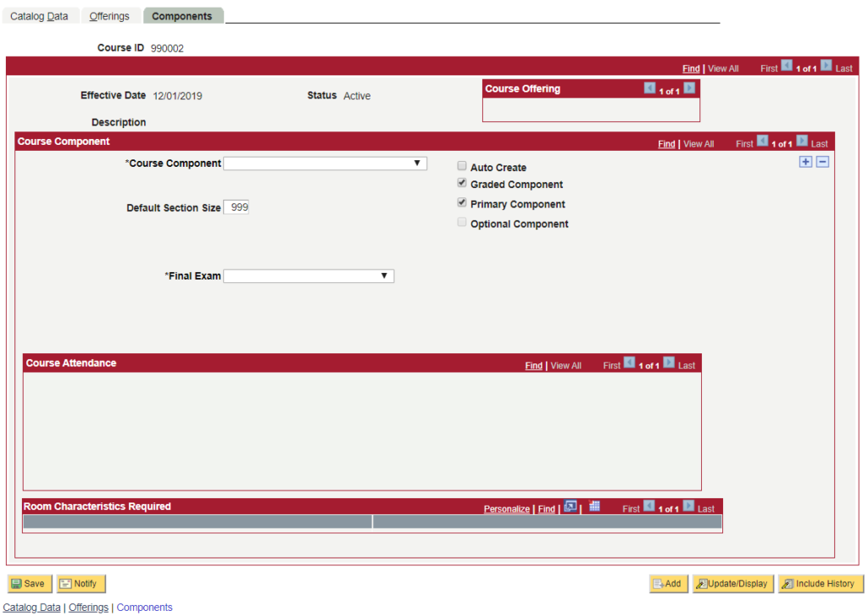Add a new Course Component row
This screenshot has height=616, width=868.
tap(805, 162)
